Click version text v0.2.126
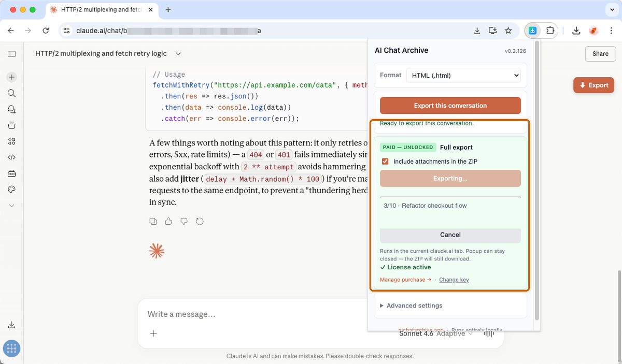The image size is (622, 364). click(515, 51)
